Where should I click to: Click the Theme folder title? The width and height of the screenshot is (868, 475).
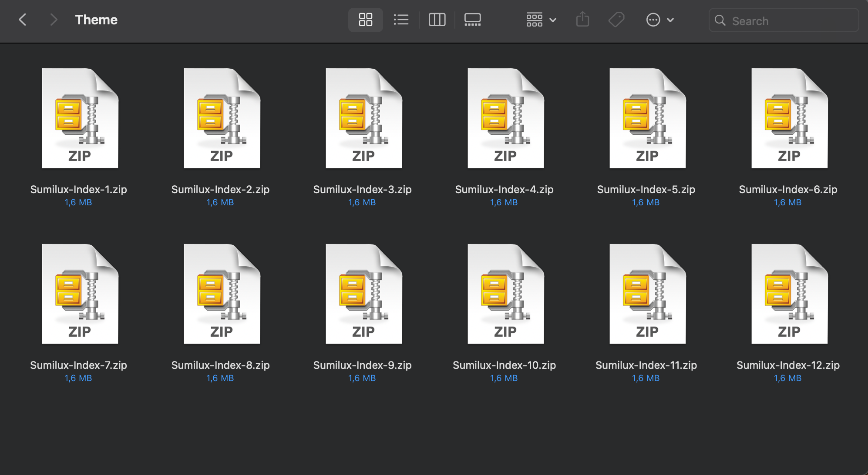coord(96,20)
